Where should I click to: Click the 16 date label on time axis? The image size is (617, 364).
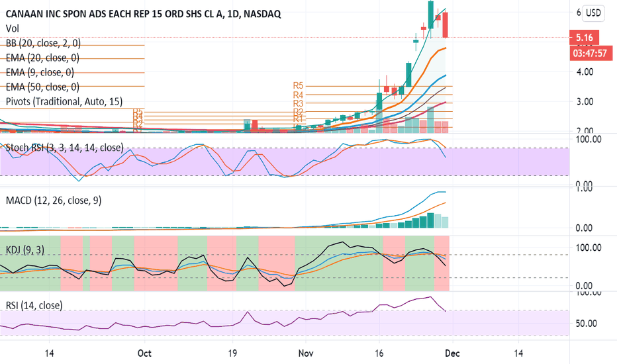[x=379, y=353]
